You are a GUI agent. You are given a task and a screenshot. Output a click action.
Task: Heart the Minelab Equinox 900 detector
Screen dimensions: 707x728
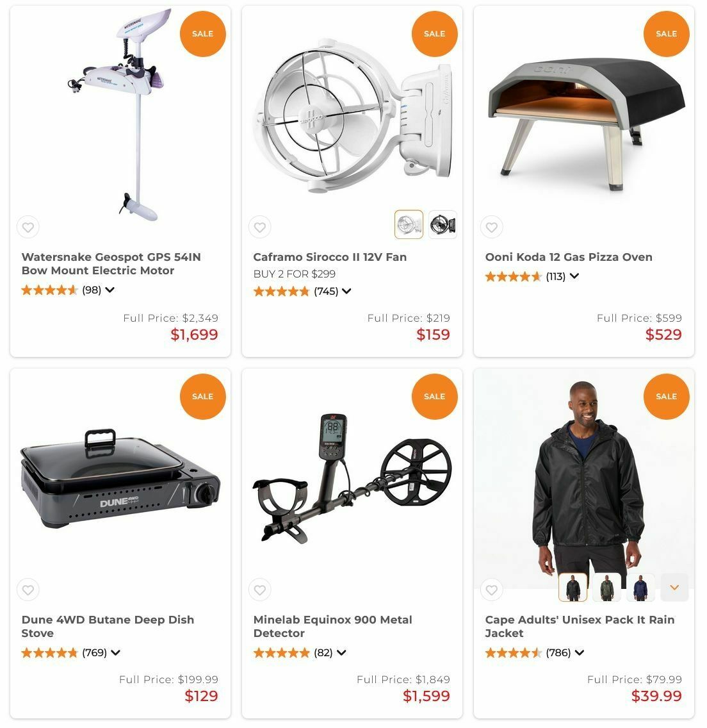click(260, 590)
